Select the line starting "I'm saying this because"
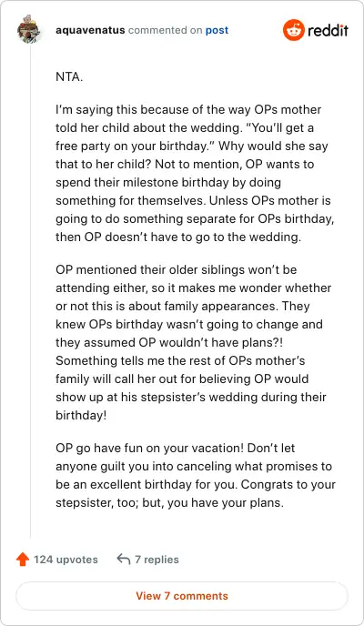Screen dimensions: 364x626 point(188,109)
